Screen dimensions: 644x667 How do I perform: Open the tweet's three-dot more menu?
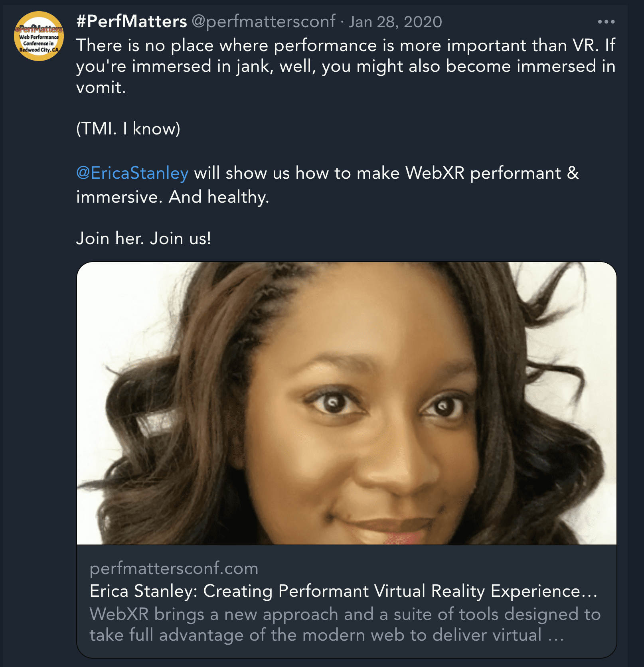(606, 22)
